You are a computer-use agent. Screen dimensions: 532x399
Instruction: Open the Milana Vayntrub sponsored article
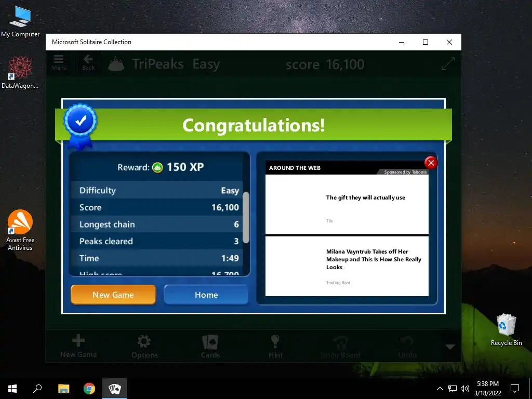(x=347, y=267)
